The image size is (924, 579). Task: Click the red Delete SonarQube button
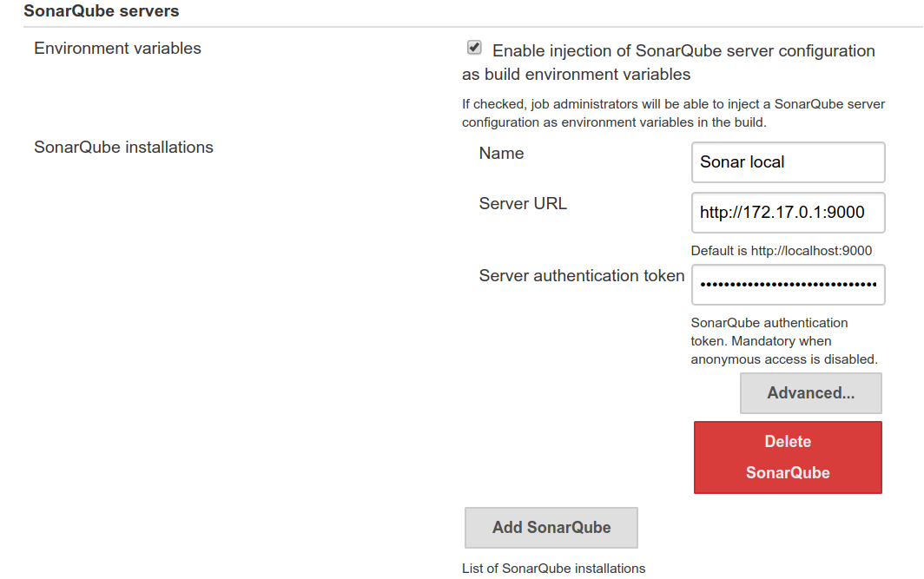(788, 457)
